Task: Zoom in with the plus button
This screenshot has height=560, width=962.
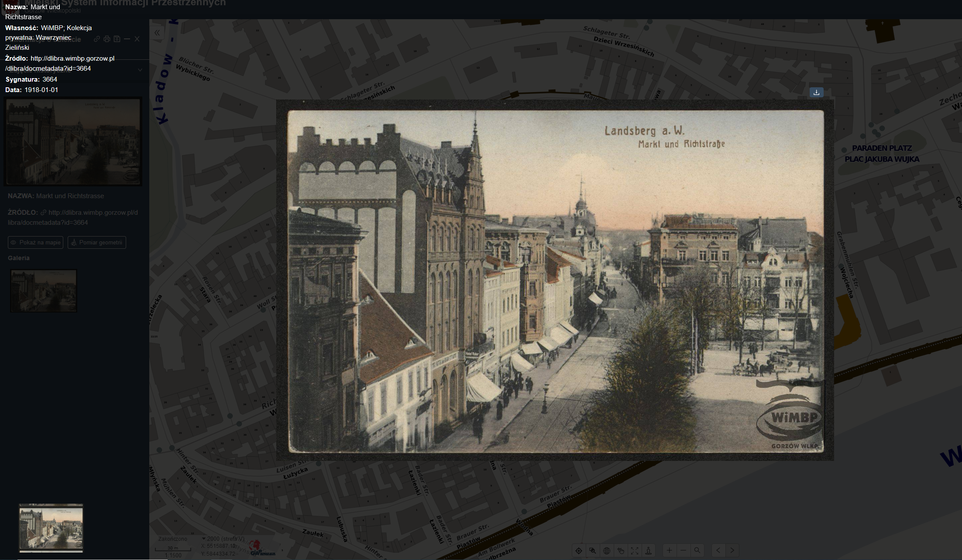Action: [x=670, y=550]
